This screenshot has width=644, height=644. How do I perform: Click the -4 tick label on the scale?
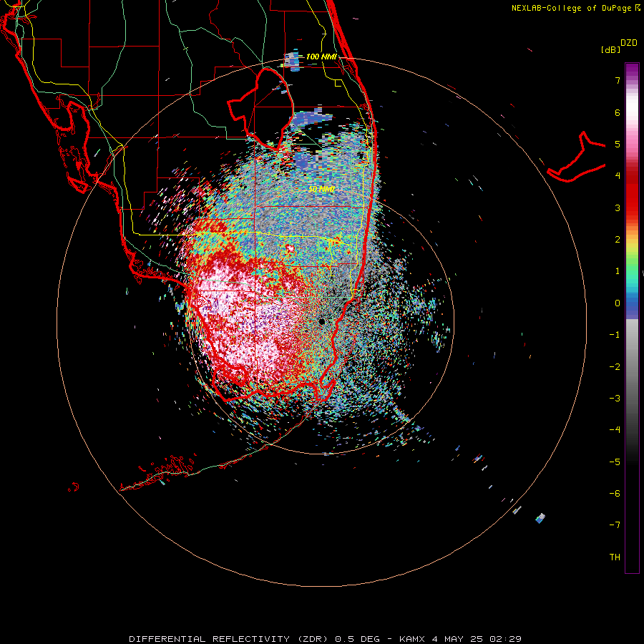tap(615, 430)
